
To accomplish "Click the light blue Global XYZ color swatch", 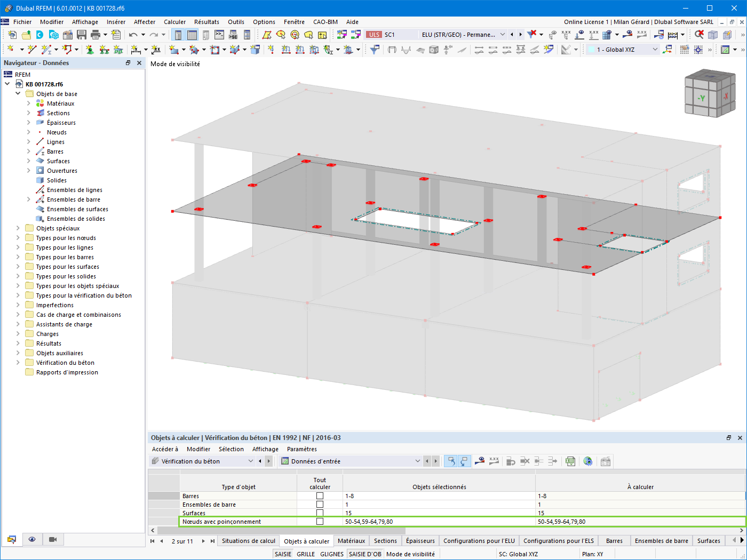I will point(591,50).
